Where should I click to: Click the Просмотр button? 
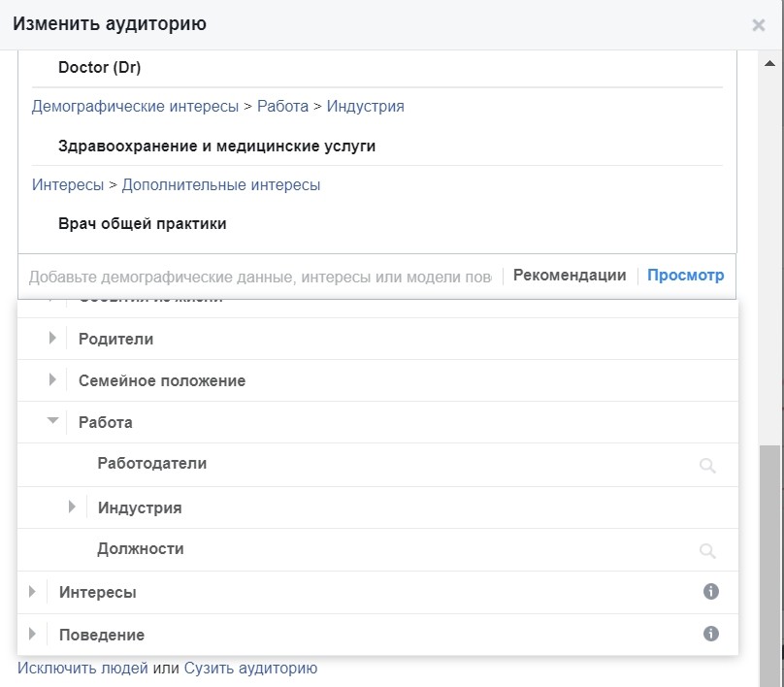tap(685, 275)
